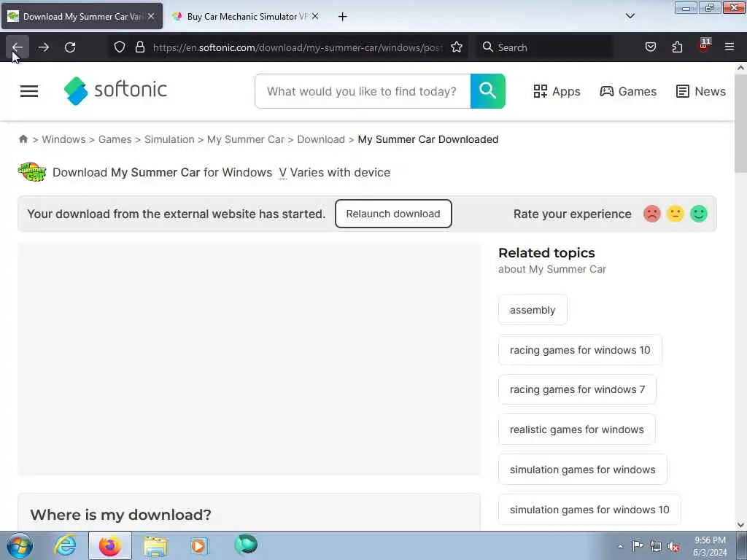The width and height of the screenshot is (747, 560).
Task: Open the green round app on taskbar
Action: [246, 545]
